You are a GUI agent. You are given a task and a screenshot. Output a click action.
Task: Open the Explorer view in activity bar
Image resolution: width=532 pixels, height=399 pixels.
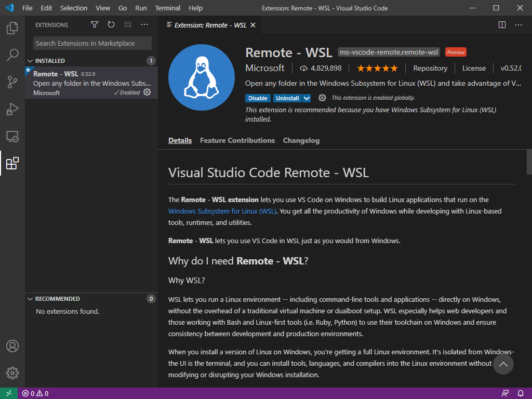click(x=12, y=28)
